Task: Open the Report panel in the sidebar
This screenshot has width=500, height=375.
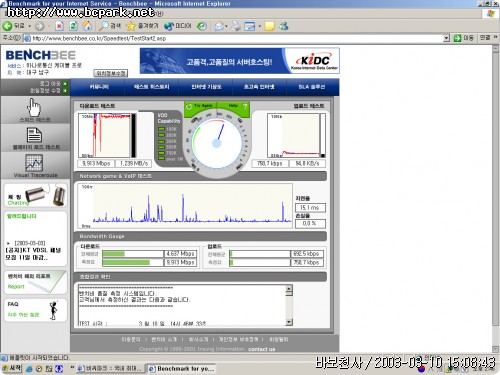Action: [35, 282]
